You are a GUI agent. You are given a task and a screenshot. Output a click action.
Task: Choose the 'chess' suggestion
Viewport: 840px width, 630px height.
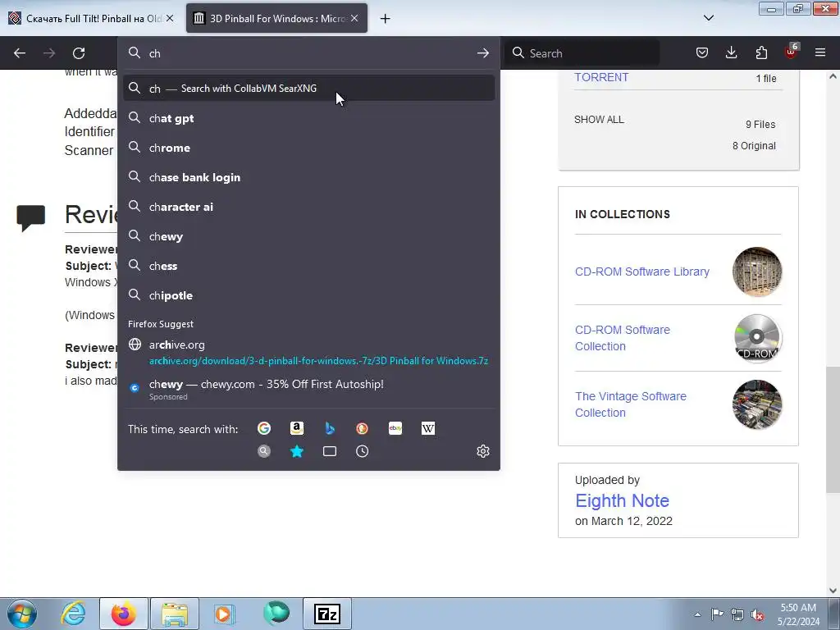click(x=308, y=266)
